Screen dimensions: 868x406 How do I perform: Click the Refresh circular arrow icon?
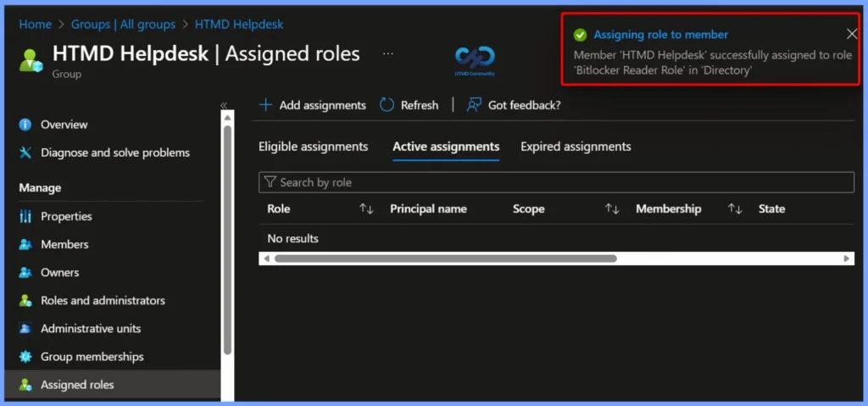[x=387, y=105]
